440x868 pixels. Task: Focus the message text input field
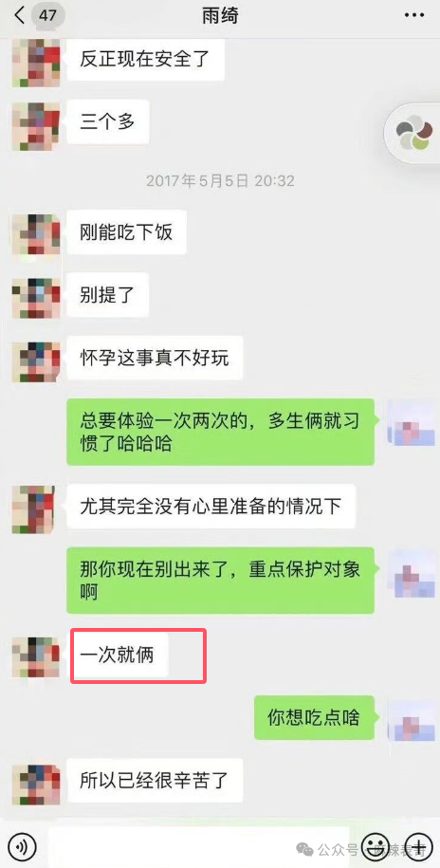tap(198, 846)
